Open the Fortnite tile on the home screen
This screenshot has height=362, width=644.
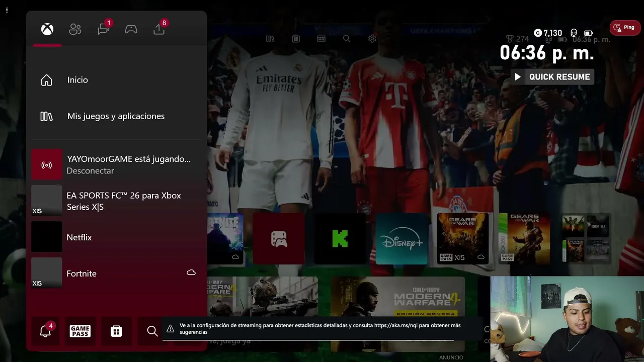(x=225, y=238)
